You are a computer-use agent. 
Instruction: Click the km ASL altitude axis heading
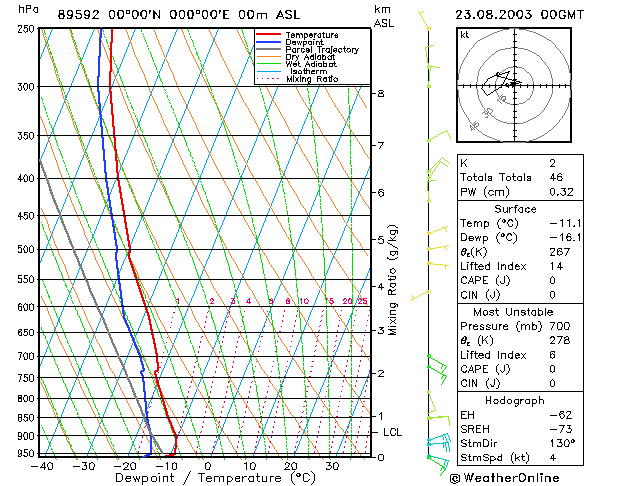click(x=383, y=16)
